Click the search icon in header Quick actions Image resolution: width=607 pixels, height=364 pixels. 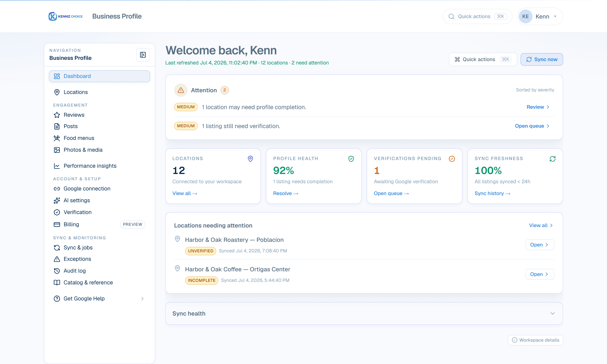point(451,16)
